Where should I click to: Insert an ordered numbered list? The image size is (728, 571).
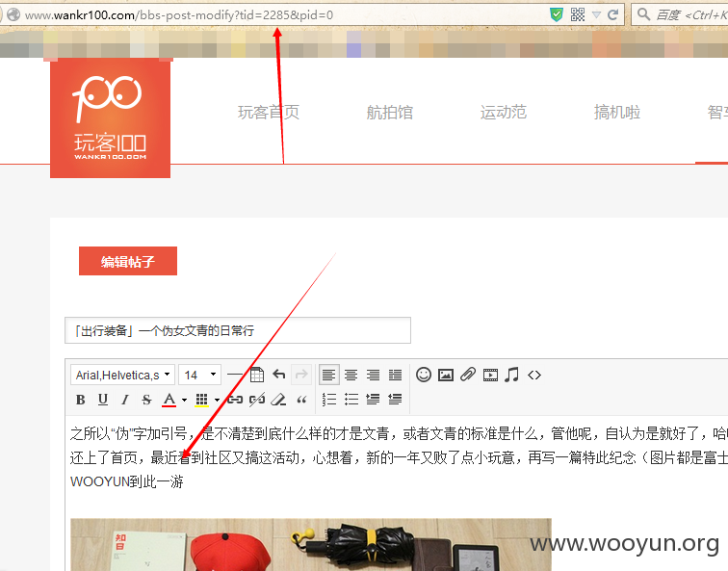329,400
